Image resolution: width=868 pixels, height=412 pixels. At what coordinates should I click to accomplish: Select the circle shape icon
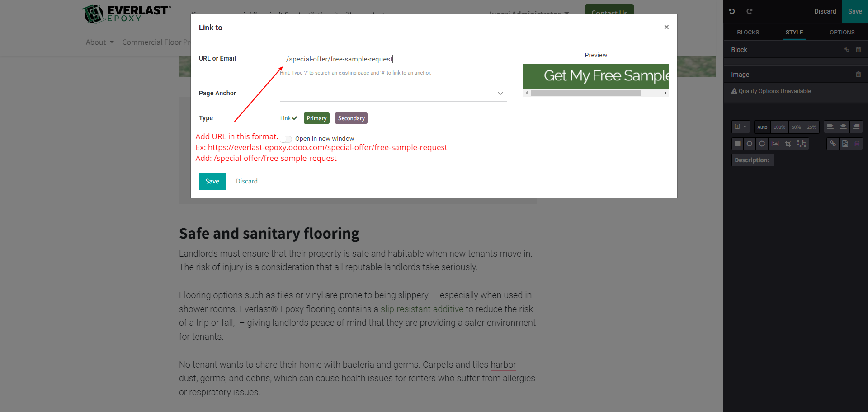(750, 144)
